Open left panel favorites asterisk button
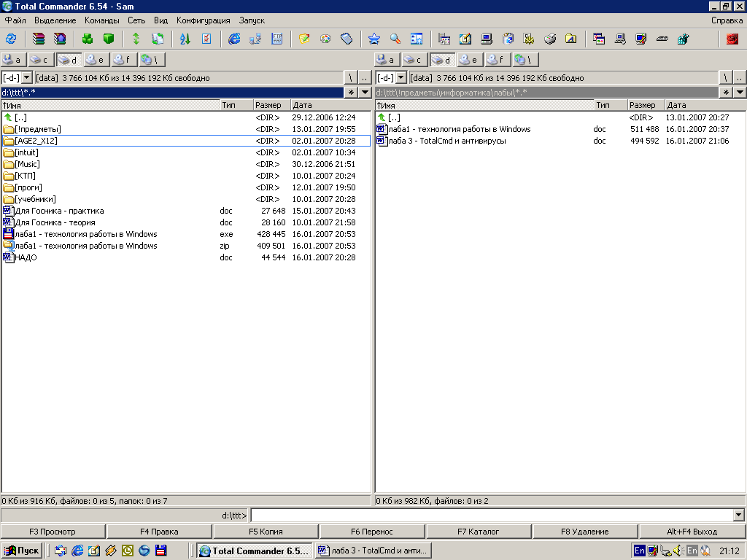This screenshot has width=747, height=560. [351, 93]
